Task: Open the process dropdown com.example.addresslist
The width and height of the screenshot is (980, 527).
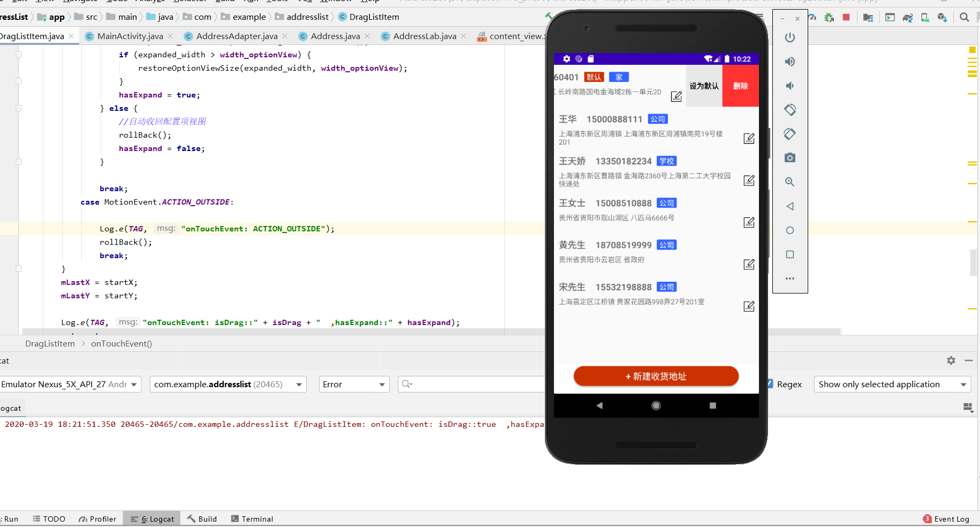Action: coord(228,384)
